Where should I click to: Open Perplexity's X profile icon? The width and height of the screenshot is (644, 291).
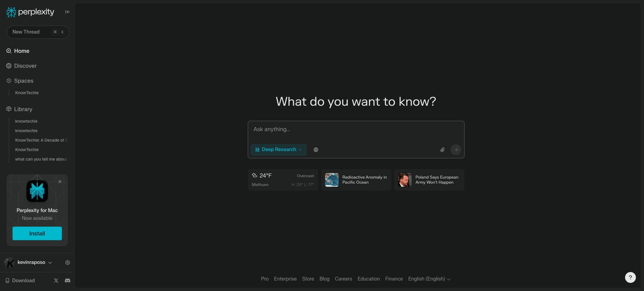pyautogui.click(x=56, y=280)
